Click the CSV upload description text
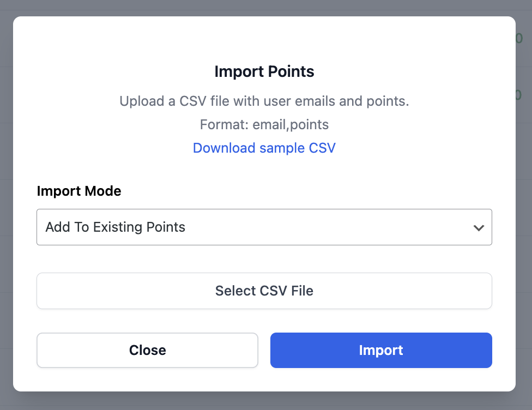 click(x=264, y=101)
